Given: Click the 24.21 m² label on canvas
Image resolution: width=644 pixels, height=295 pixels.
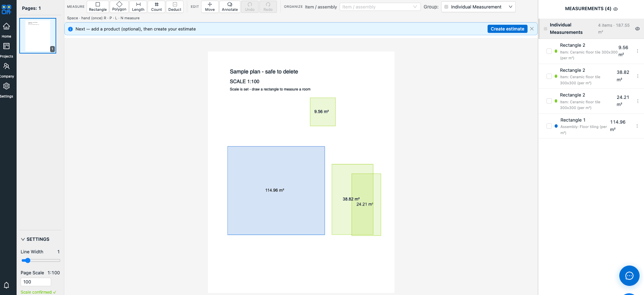Looking at the screenshot, I should (365, 204).
